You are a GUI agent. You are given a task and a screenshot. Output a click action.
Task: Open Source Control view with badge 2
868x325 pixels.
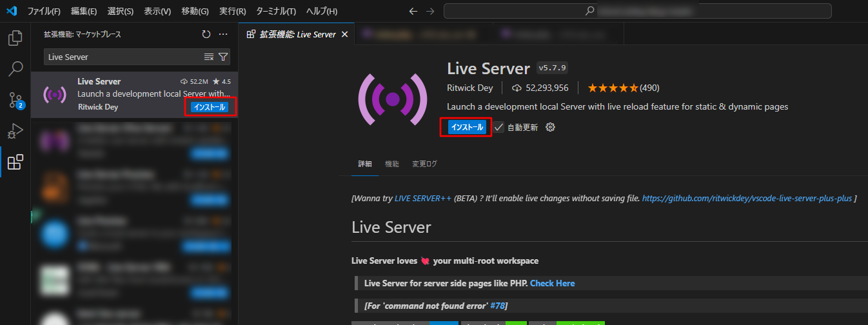click(x=15, y=100)
